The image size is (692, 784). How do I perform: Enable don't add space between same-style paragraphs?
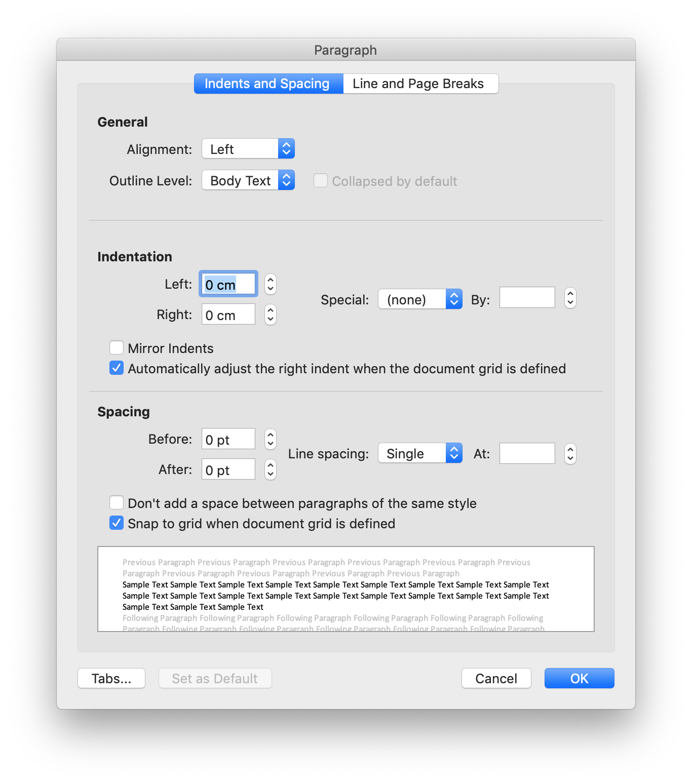(x=116, y=502)
